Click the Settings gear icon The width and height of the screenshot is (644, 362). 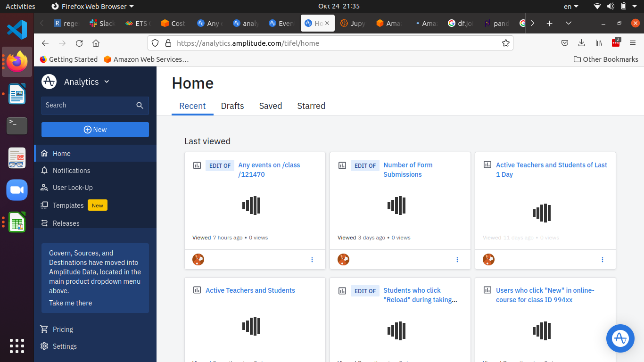click(x=44, y=346)
